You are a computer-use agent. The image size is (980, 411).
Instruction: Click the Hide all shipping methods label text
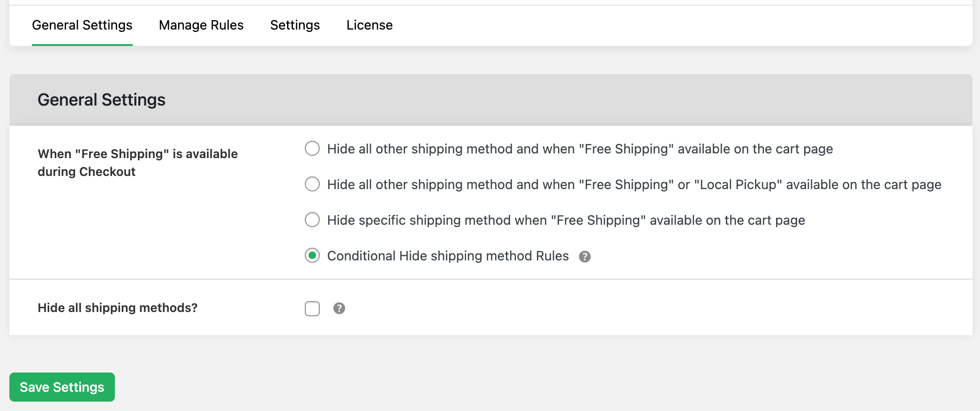(x=117, y=308)
